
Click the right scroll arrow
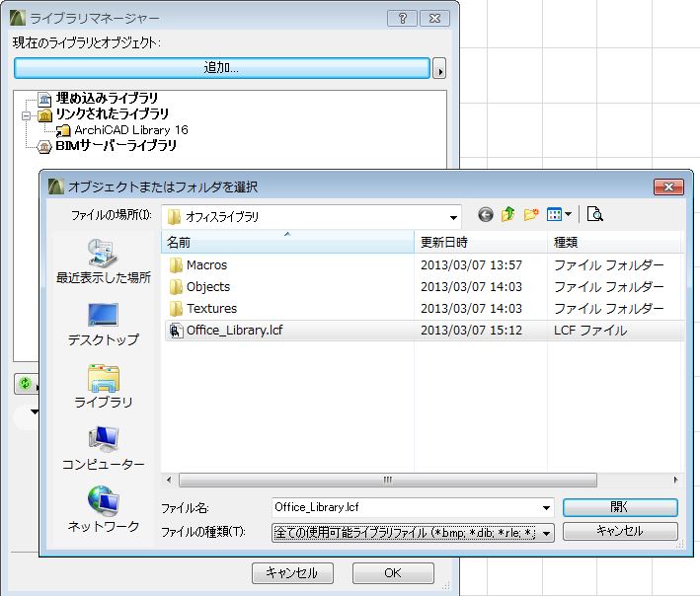[675, 480]
